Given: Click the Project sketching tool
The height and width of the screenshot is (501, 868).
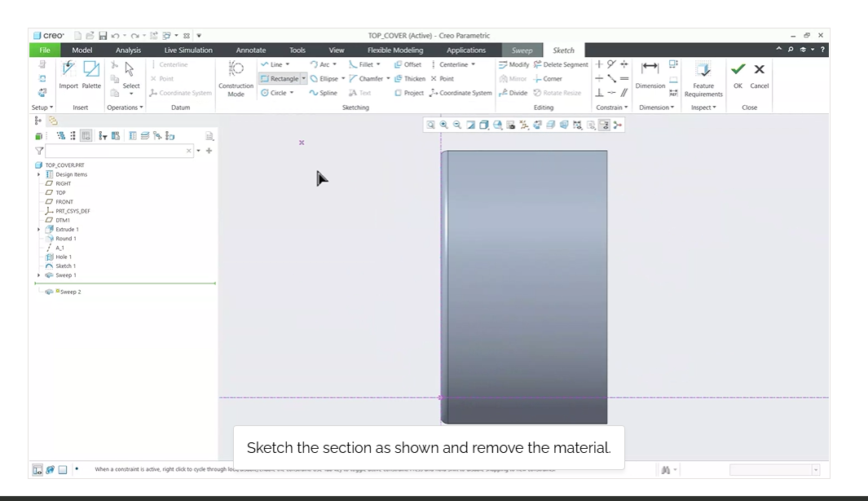Looking at the screenshot, I should point(409,93).
